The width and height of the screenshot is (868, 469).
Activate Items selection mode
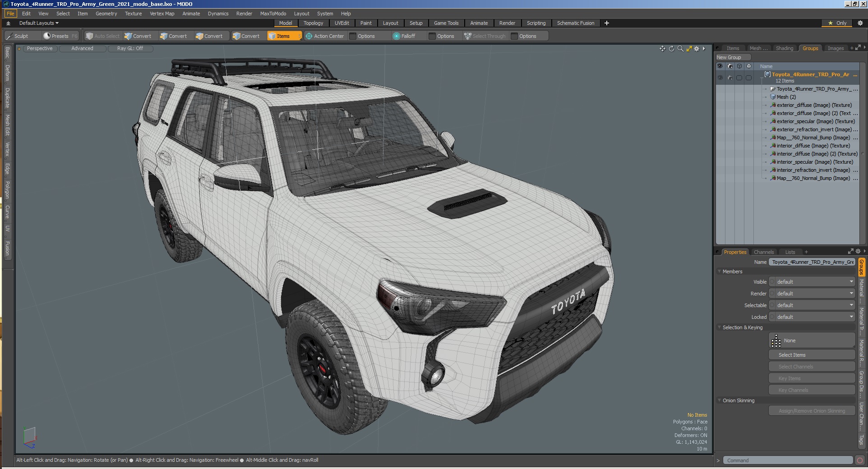coord(284,36)
